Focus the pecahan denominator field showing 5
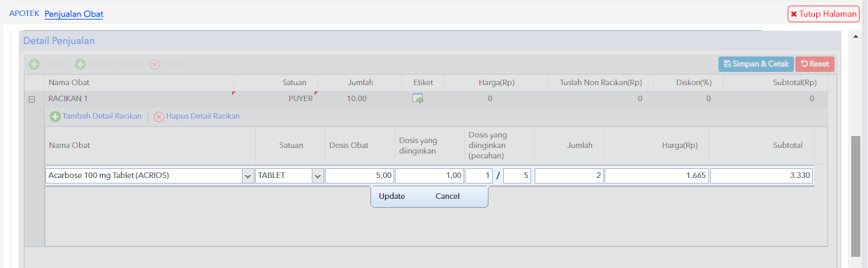This screenshot has height=268, width=868. coord(518,176)
